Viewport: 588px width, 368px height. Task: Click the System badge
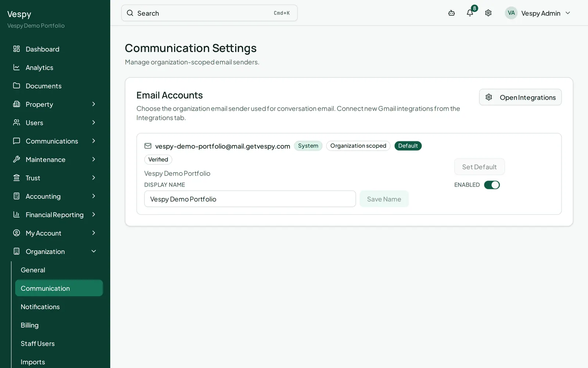pyautogui.click(x=308, y=146)
